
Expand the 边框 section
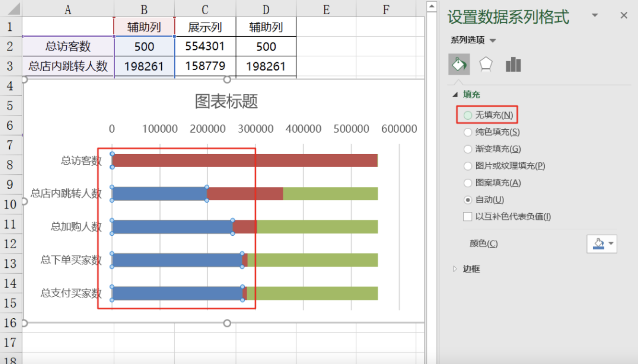[x=455, y=269]
